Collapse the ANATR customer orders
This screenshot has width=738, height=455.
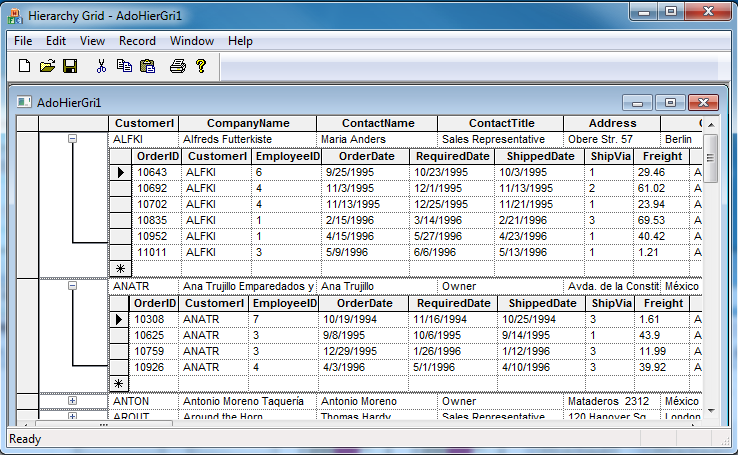point(72,286)
